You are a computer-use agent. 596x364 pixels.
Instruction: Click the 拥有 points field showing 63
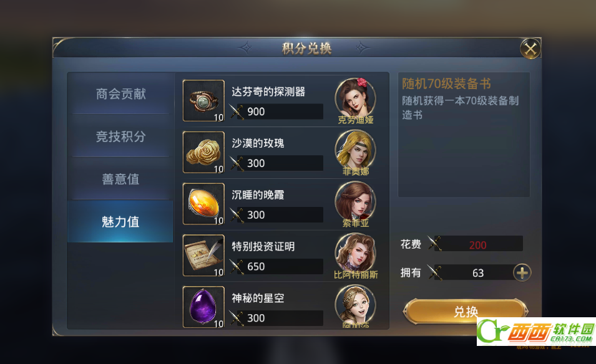(x=475, y=272)
